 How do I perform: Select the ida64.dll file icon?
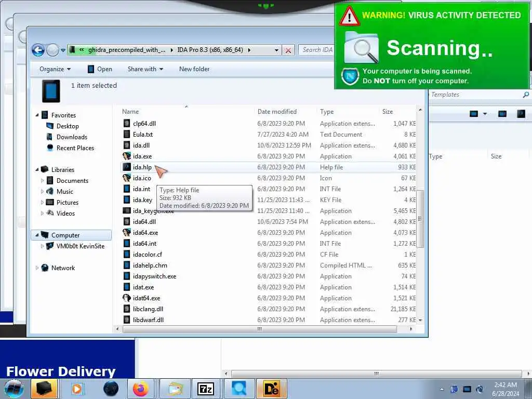(x=127, y=221)
